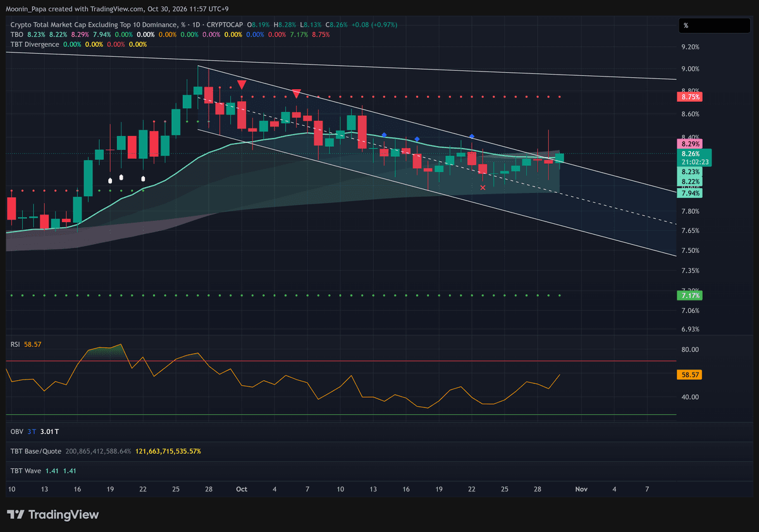Select the large red triangle signal at Oct 1
759x532 pixels.
[x=242, y=84]
